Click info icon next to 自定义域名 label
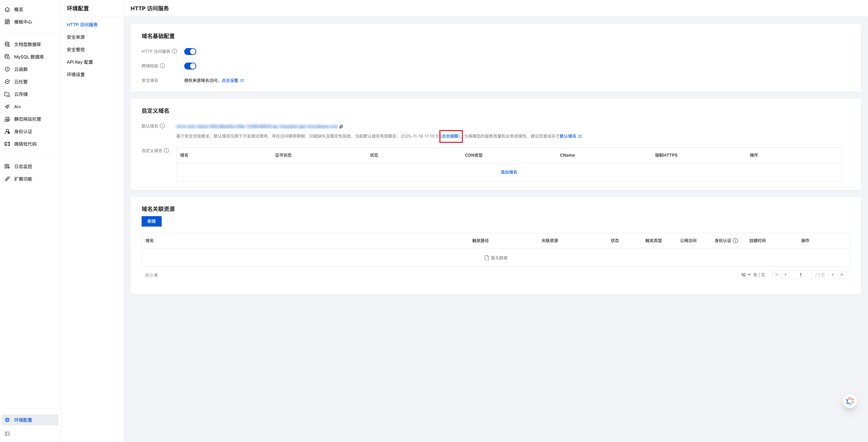868x442 pixels. (x=167, y=151)
